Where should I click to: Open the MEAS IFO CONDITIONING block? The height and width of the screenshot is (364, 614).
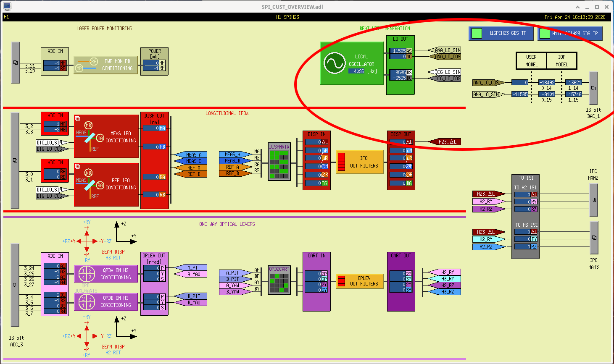click(106, 136)
